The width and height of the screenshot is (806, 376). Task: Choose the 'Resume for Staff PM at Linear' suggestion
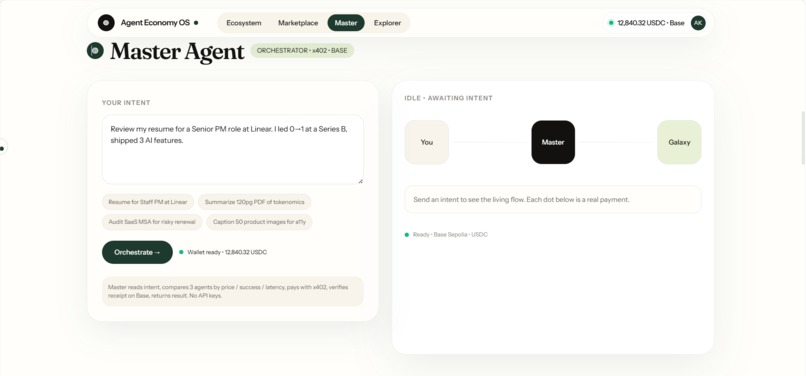coord(148,202)
